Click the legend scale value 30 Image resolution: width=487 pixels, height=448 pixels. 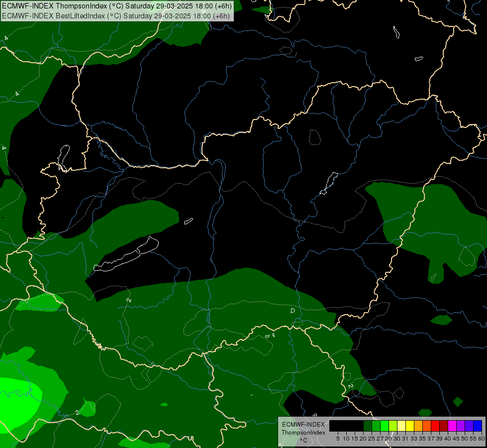(x=397, y=439)
